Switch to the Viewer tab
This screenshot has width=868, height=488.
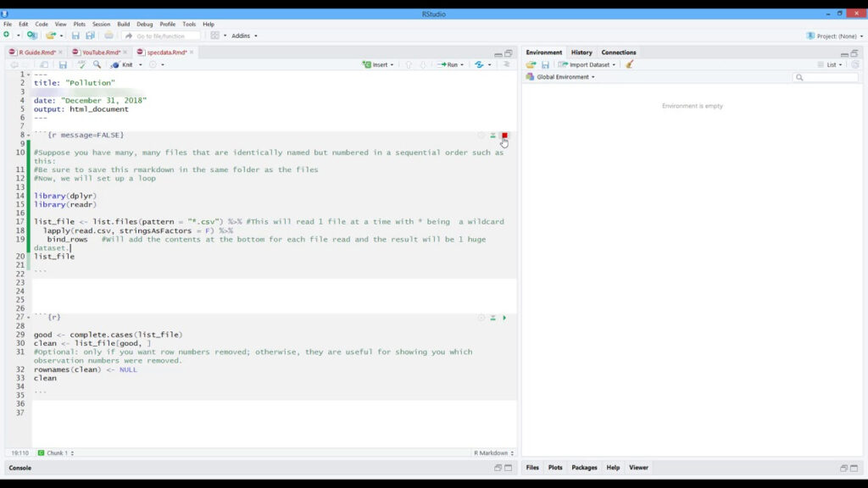click(x=638, y=468)
